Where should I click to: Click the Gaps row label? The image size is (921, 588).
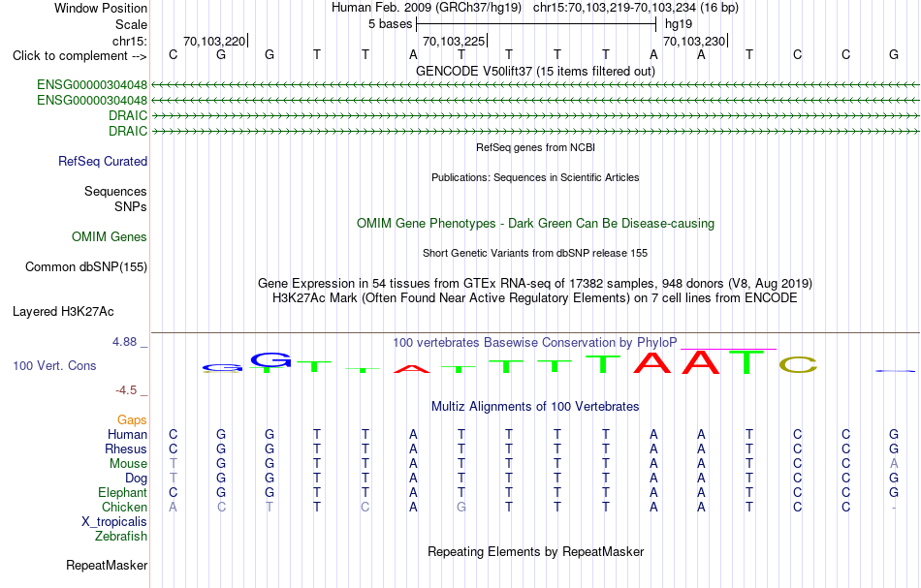click(x=132, y=419)
